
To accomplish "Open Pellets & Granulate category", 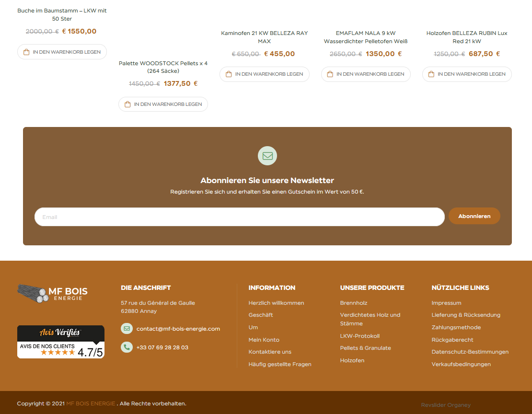I will (365, 348).
